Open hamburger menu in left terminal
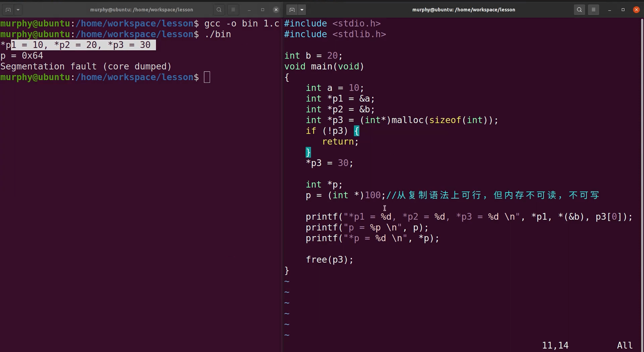 (x=233, y=10)
